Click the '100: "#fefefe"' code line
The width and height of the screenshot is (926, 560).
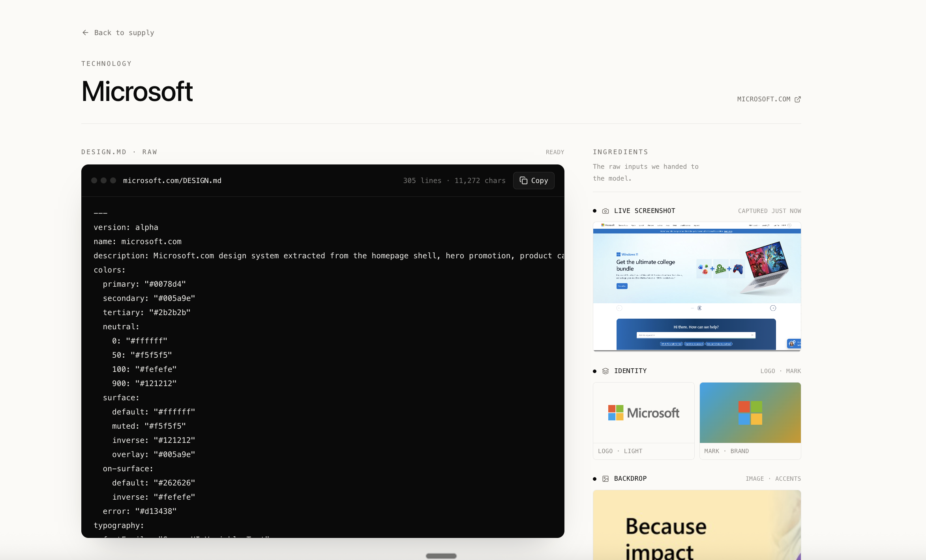coord(144,370)
